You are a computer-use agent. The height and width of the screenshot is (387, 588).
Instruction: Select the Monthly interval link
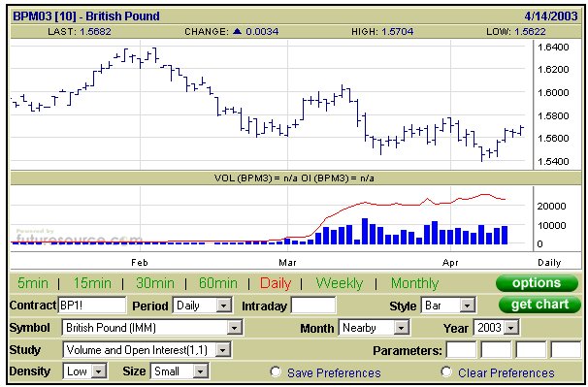point(414,283)
